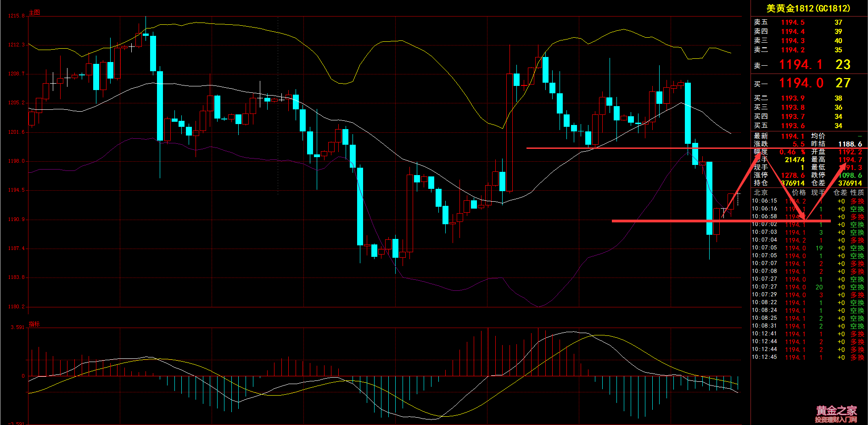Click the 卖五 price 1194.5
868x425 pixels.
click(793, 23)
